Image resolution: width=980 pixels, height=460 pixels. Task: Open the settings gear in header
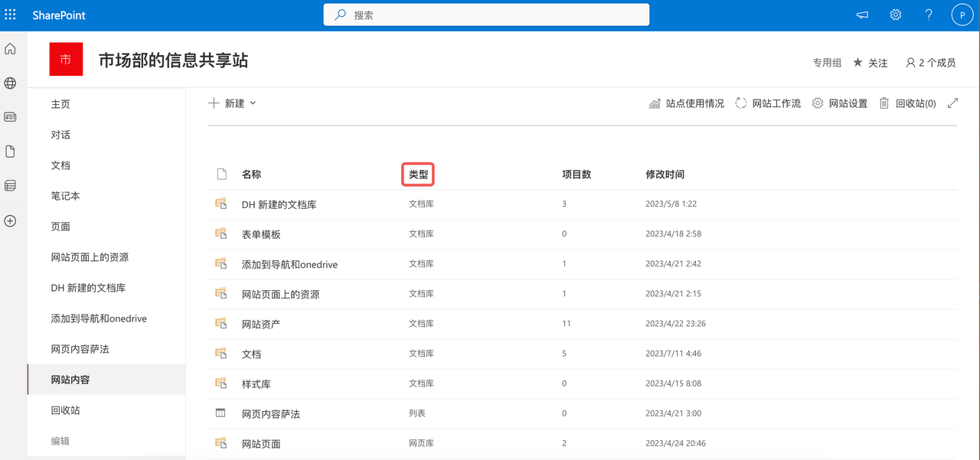[895, 15]
